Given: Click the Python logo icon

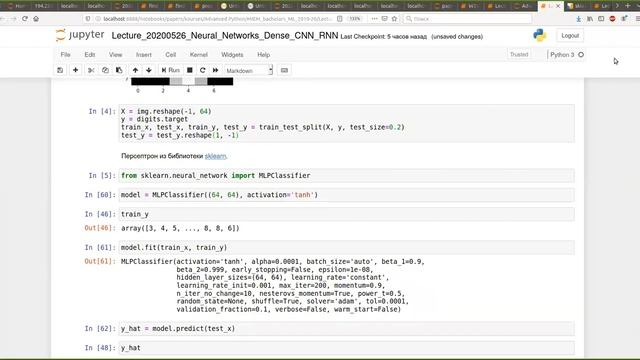Looking at the screenshot, I should click(540, 36).
